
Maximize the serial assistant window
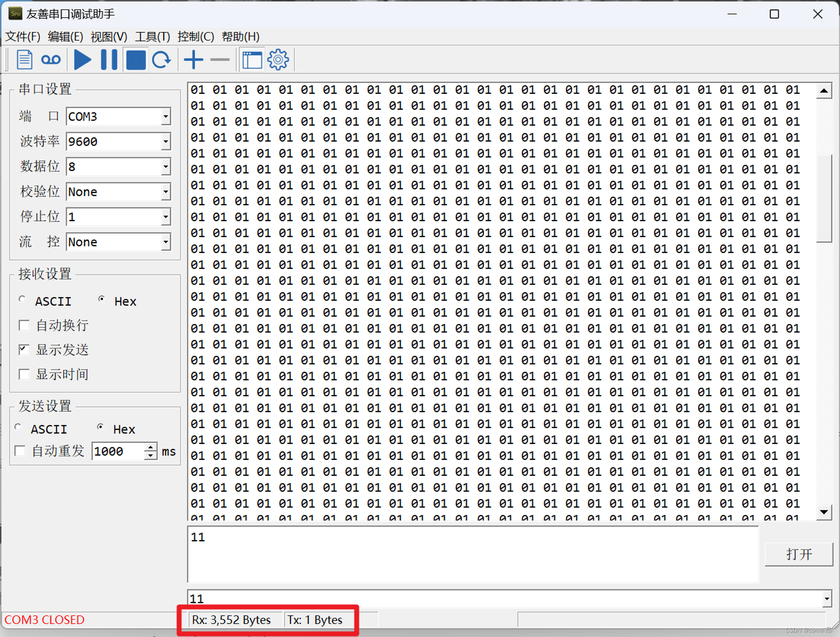(x=774, y=14)
